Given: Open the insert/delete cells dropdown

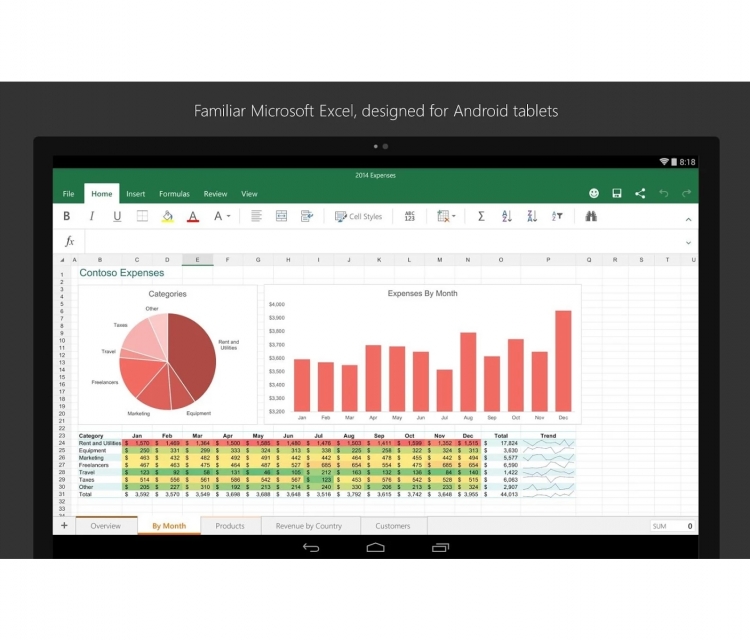Looking at the screenshot, I should (x=446, y=216).
